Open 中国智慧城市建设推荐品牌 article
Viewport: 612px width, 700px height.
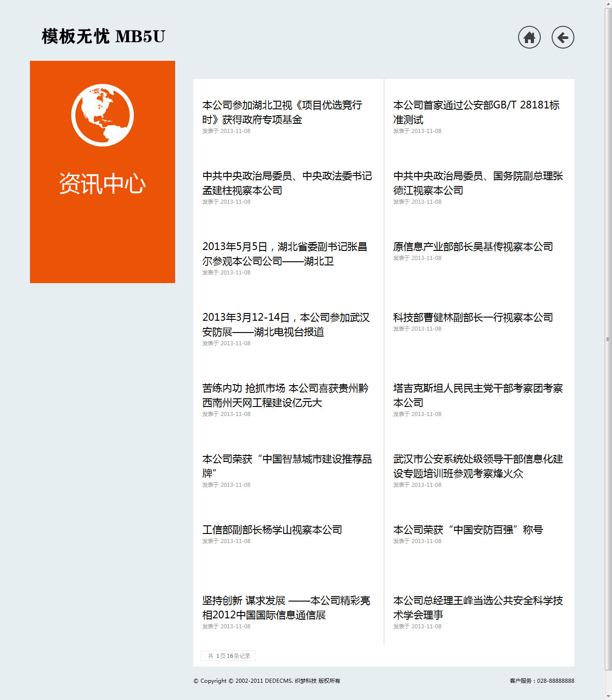point(287,466)
